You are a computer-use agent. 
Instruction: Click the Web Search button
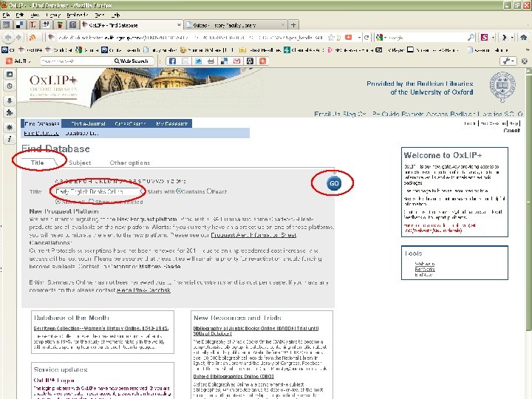pyautogui.click(x=132, y=61)
